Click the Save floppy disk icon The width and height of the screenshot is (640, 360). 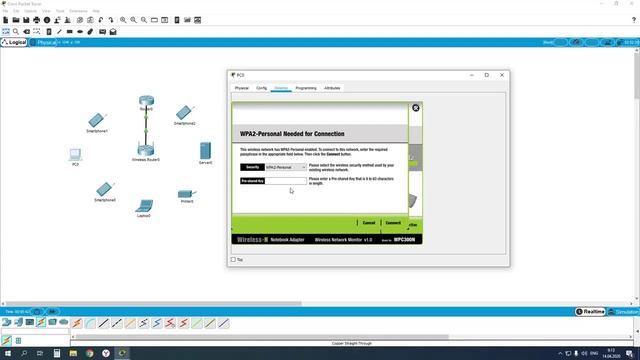click(26, 20)
